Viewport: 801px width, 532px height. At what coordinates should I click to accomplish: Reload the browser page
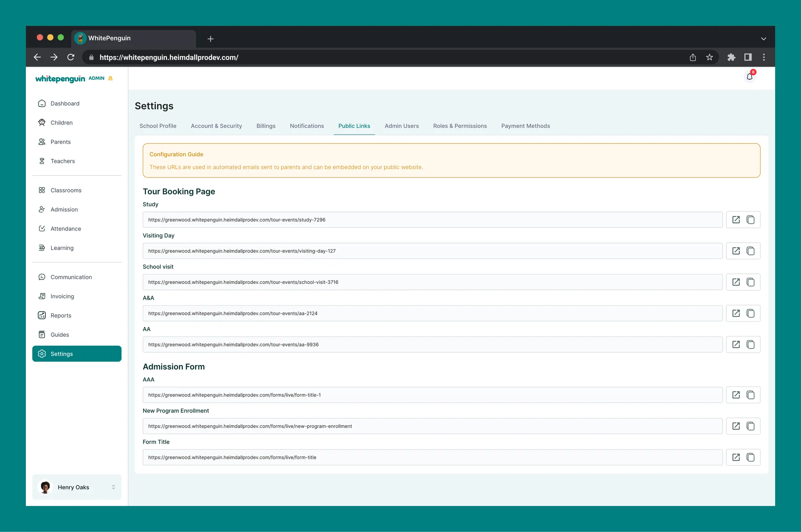pos(71,58)
